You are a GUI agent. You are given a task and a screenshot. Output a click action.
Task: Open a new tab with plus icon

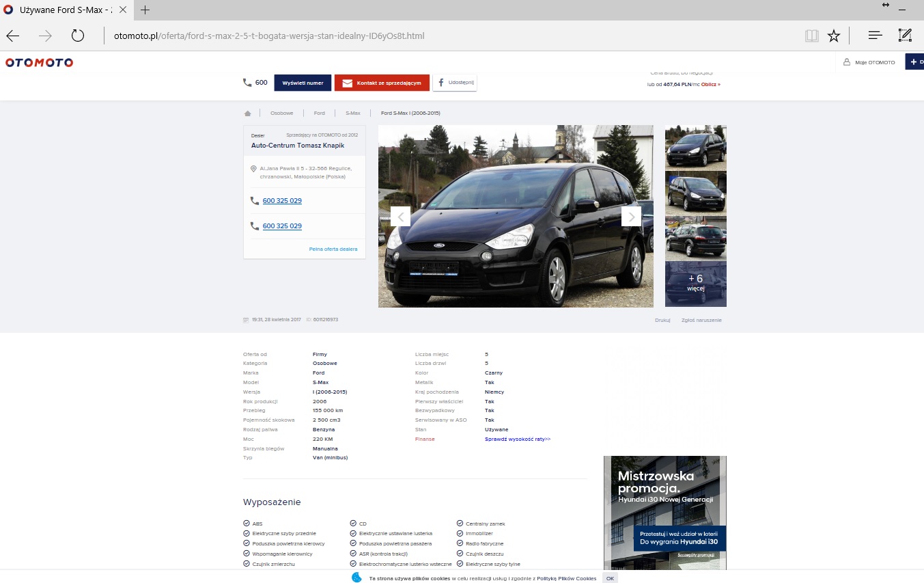[x=145, y=10]
